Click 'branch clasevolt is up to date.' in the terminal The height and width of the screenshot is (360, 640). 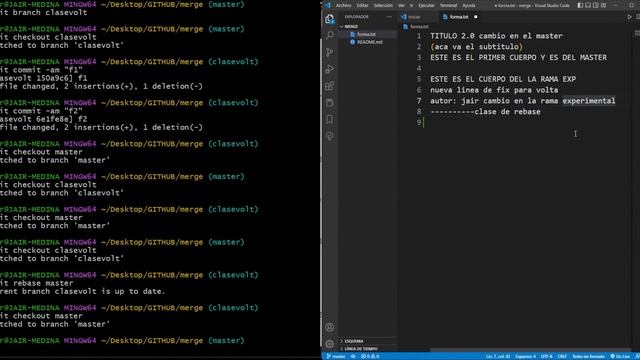pyautogui.click(x=94, y=291)
